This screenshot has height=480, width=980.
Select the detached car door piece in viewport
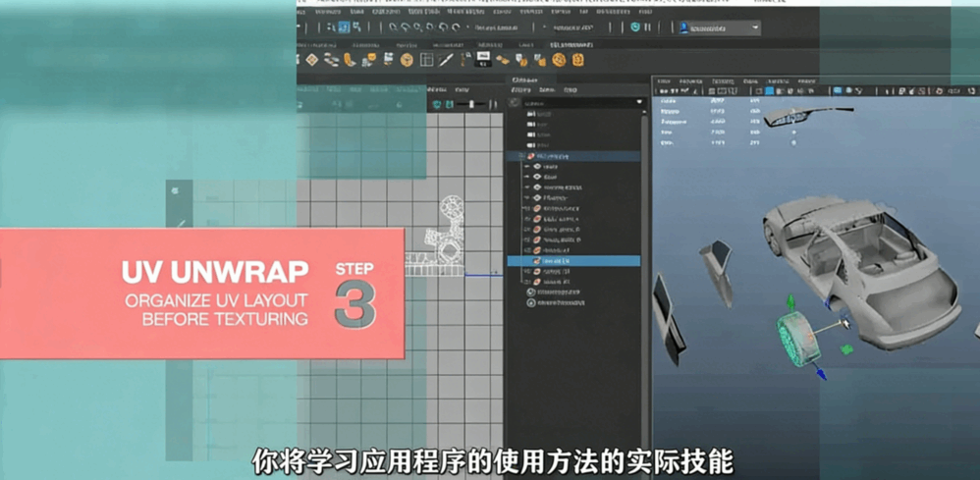point(717,272)
